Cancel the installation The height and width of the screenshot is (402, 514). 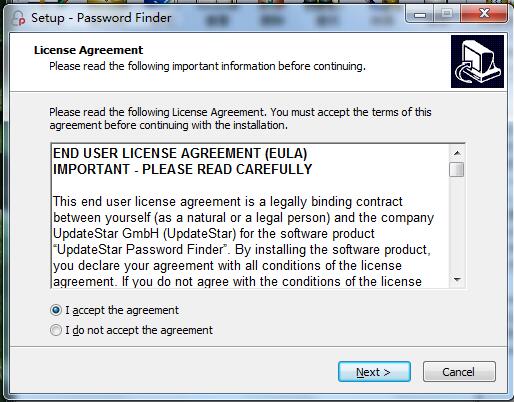pos(459,372)
